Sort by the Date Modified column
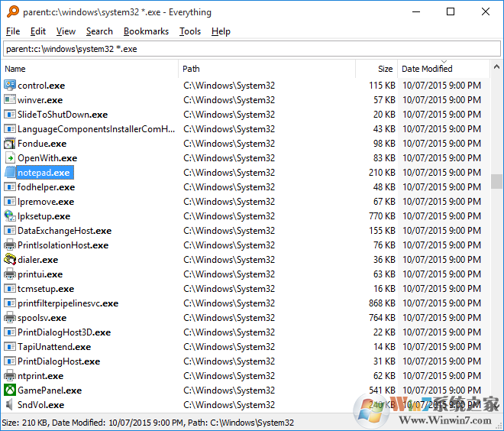This screenshot has width=504, height=431. coord(427,69)
